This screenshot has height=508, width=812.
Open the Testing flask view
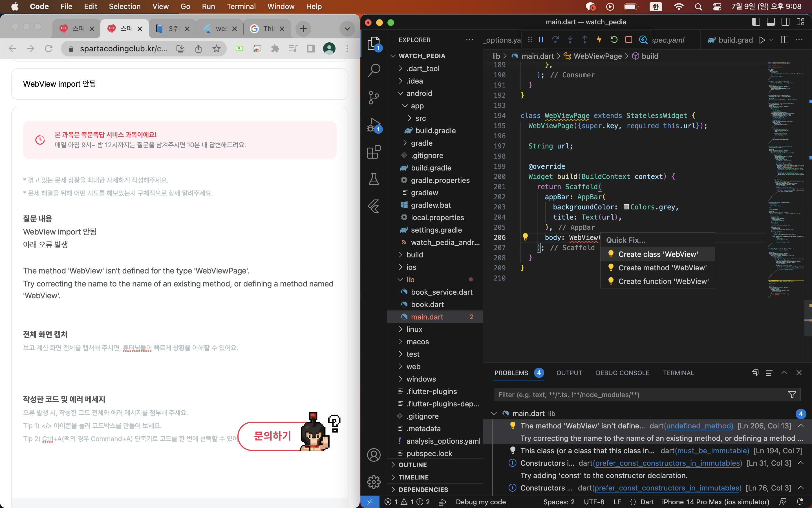tap(374, 179)
